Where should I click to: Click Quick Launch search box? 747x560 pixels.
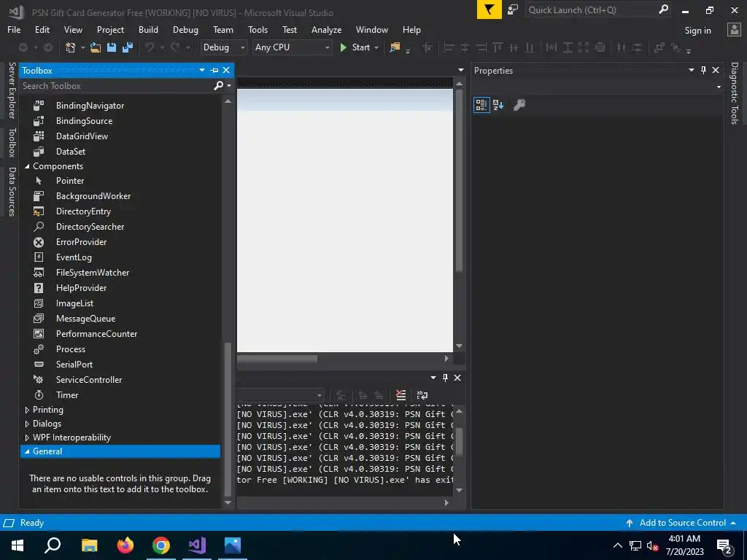[591, 9]
